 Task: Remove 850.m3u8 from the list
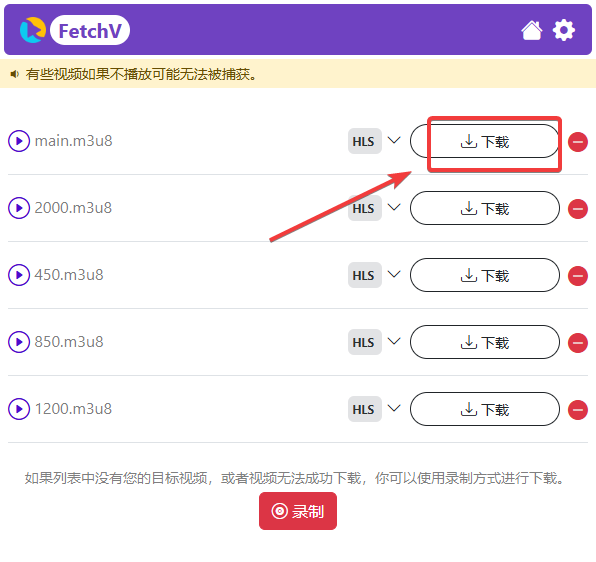[x=578, y=343]
